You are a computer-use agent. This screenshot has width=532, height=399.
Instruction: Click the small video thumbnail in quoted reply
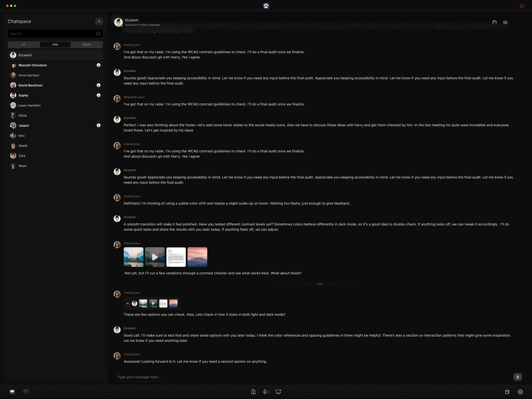153,304
